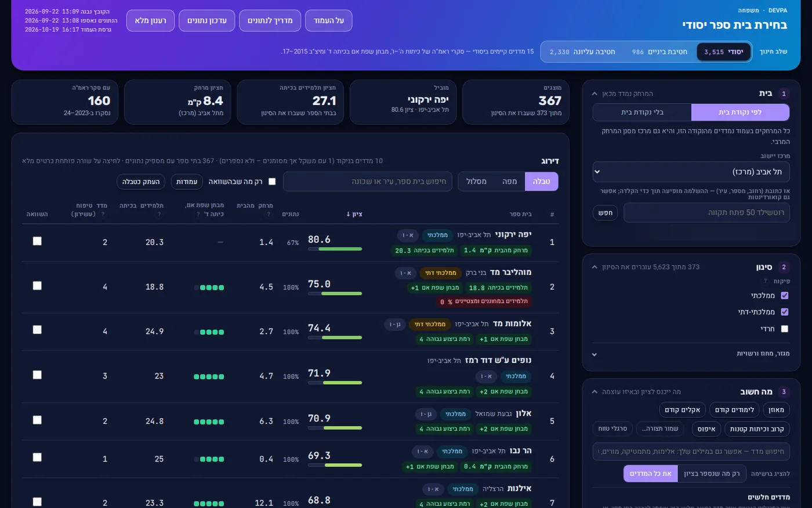Open the על העמוד button

click(x=328, y=20)
